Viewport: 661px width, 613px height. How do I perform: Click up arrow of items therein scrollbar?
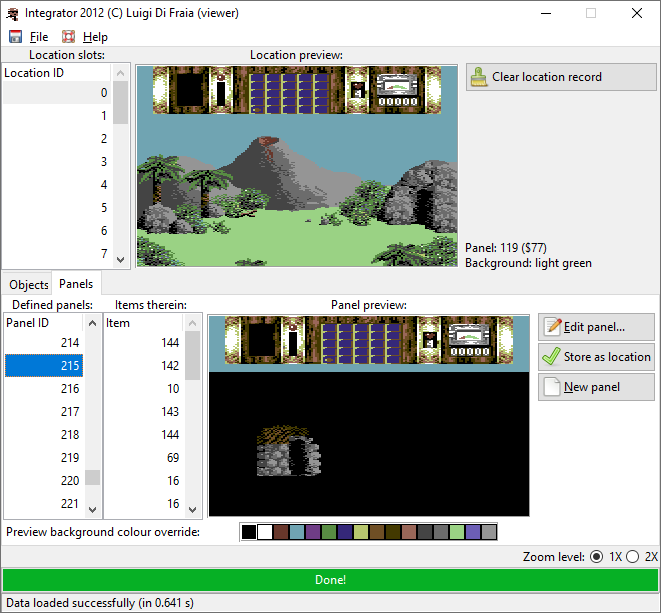(x=193, y=323)
